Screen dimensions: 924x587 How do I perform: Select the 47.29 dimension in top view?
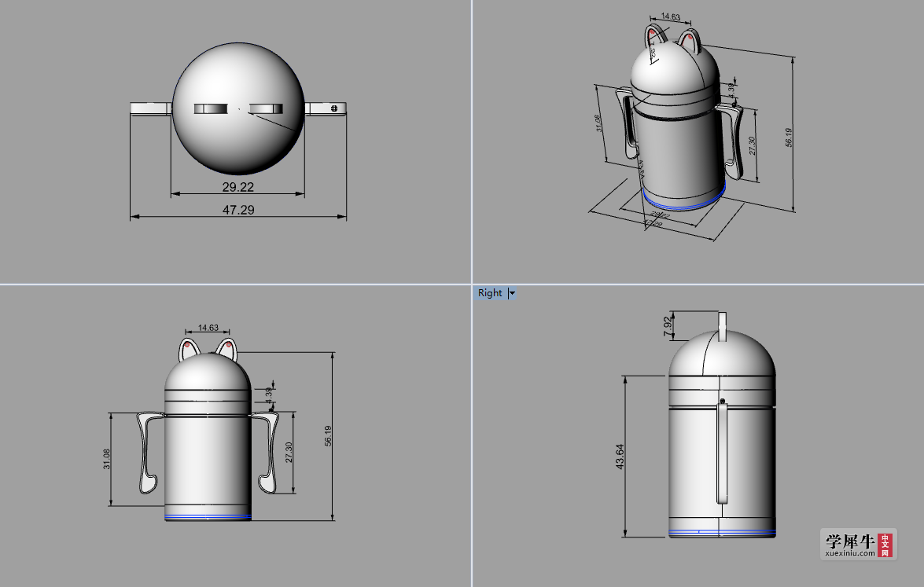click(x=238, y=210)
